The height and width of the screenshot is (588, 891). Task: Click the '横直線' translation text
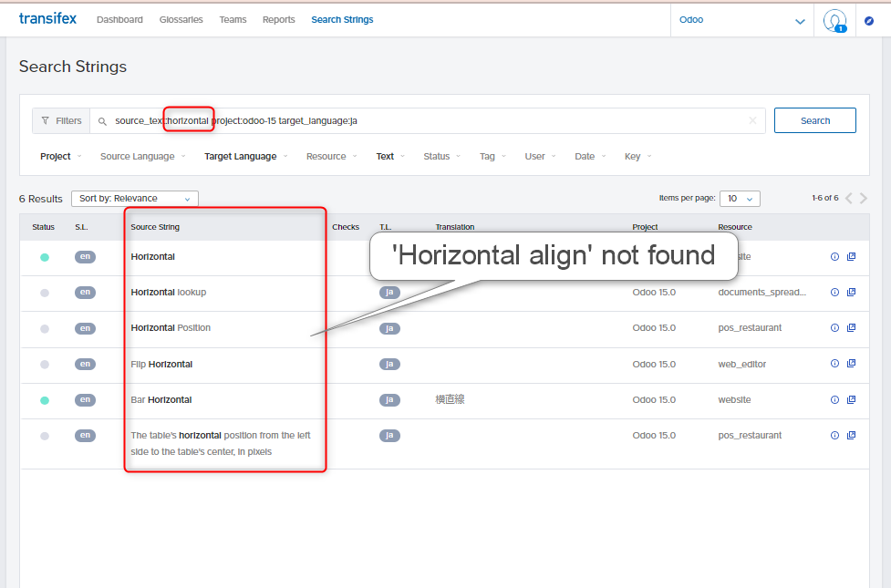pyautogui.click(x=450, y=399)
